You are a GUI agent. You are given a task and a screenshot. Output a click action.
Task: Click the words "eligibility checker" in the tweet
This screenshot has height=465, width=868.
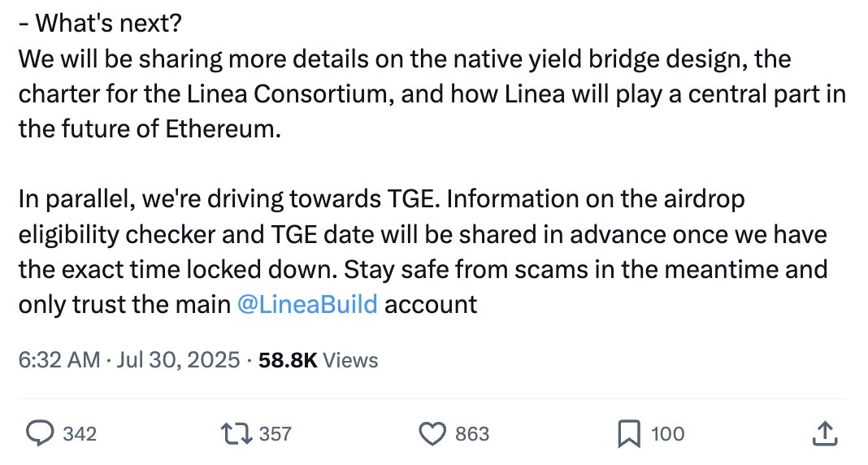coord(117,235)
